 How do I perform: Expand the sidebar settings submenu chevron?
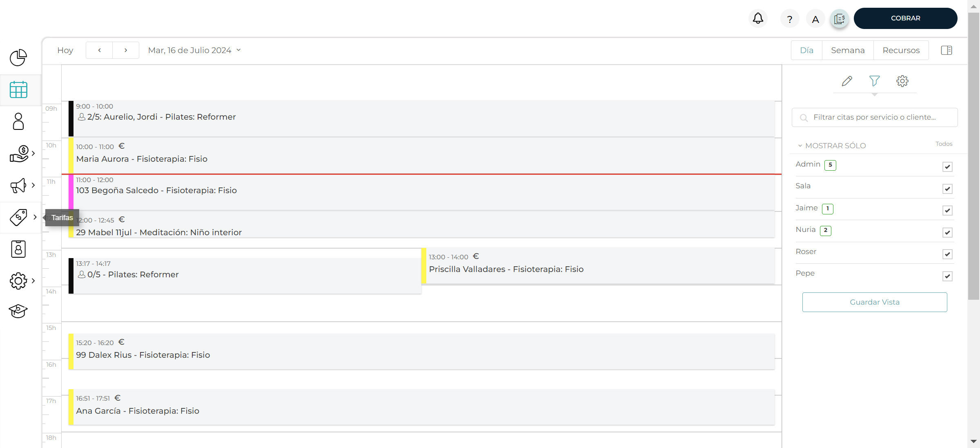click(x=33, y=281)
